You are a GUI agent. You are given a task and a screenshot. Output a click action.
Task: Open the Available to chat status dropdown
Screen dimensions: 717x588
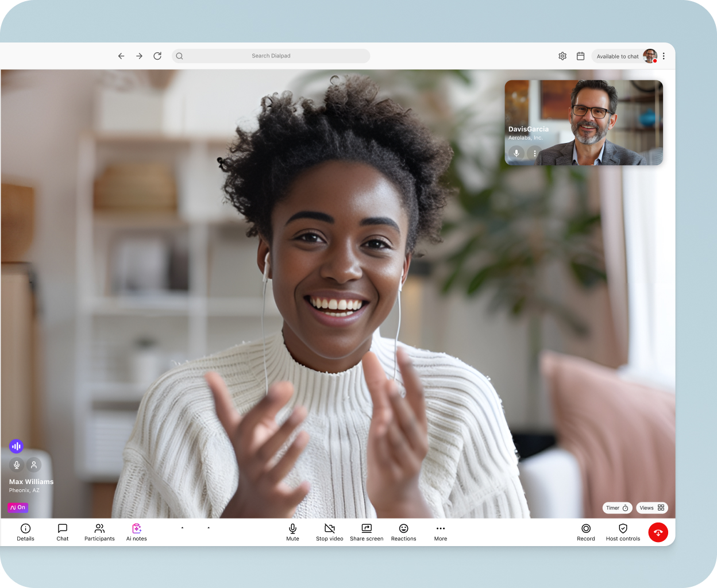617,56
